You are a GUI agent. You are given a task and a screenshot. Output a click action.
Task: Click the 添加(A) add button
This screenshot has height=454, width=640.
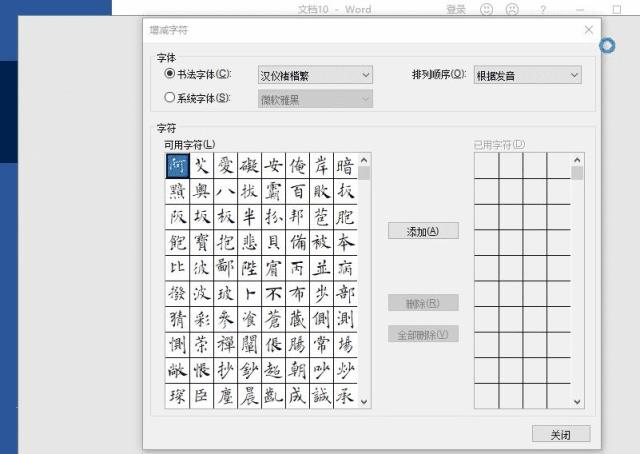[x=423, y=231]
